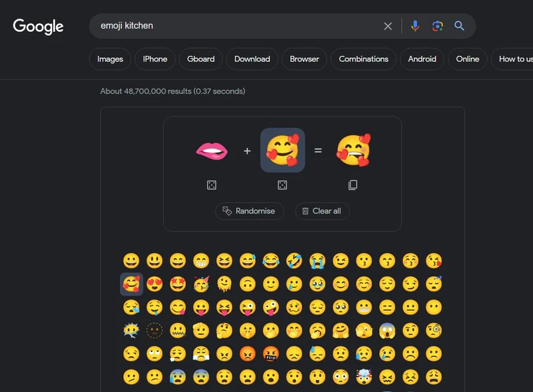Activate voice search with the microphone icon

pyautogui.click(x=415, y=26)
